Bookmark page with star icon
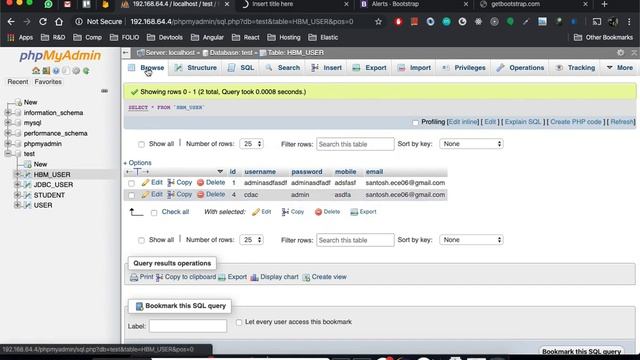Image resolution: width=640 pixels, height=360 pixels. point(378,22)
